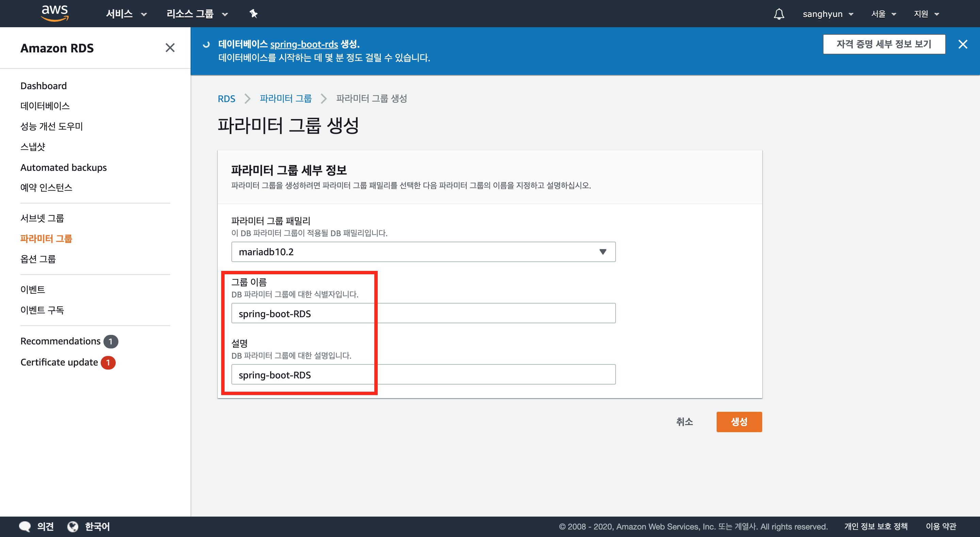
Task: Click the Recommendations count badge
Action: click(x=111, y=341)
